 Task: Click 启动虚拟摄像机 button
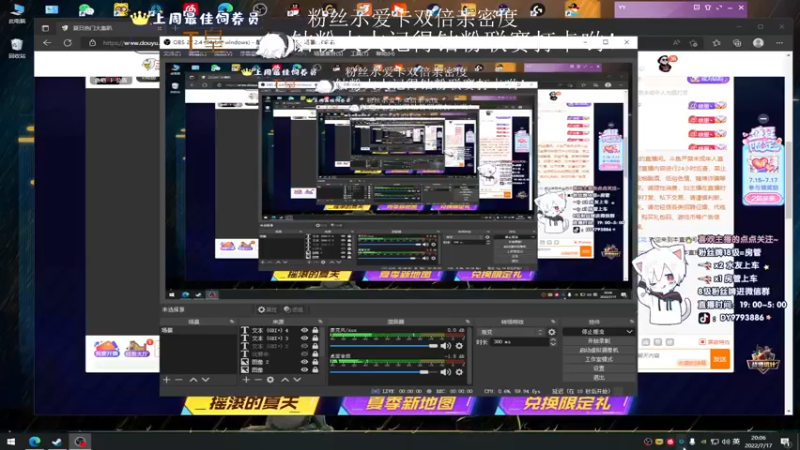[x=598, y=350]
